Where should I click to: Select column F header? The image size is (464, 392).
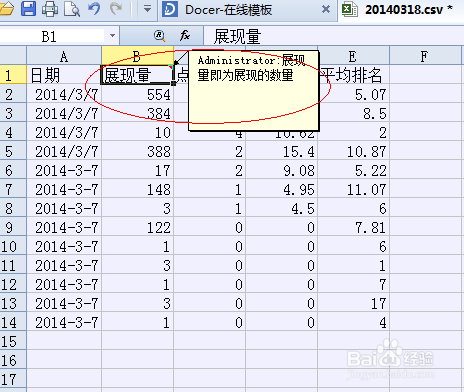pos(425,56)
